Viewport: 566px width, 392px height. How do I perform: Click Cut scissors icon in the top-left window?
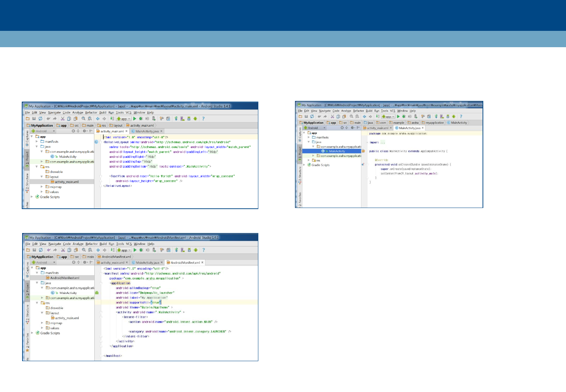(62, 119)
